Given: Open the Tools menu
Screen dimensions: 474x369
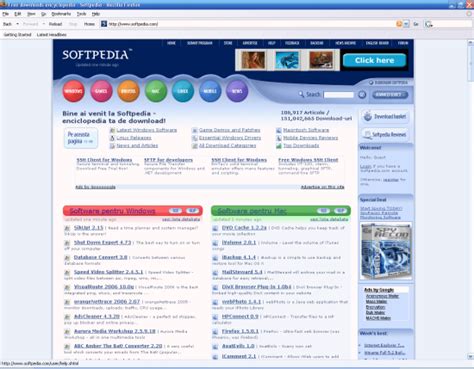Looking at the screenshot, I should (x=81, y=14).
